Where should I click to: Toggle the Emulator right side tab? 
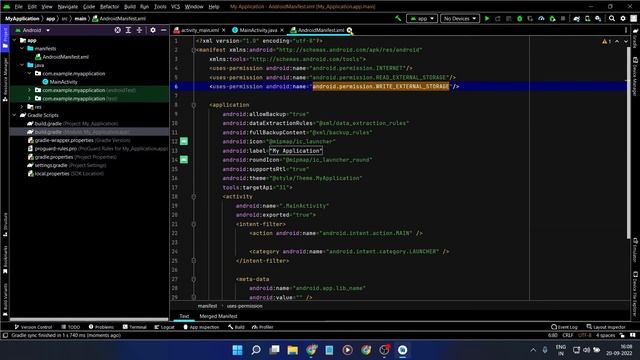(x=635, y=250)
